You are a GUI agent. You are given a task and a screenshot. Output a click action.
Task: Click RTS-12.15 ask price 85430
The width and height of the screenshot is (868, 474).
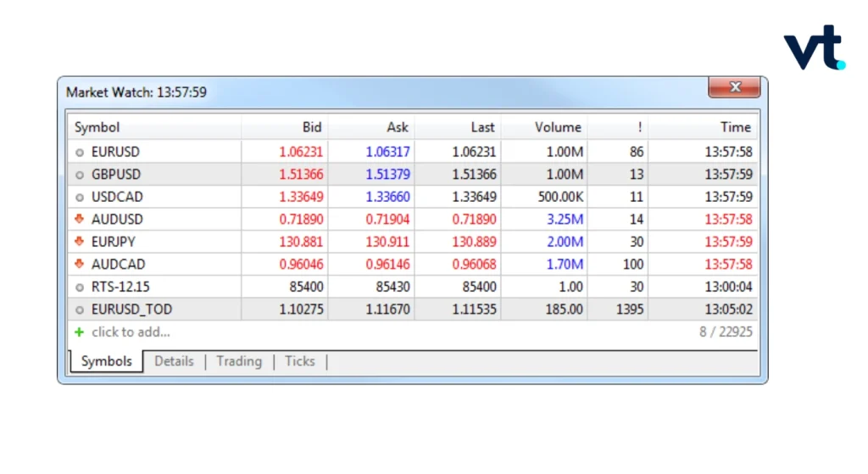click(392, 287)
